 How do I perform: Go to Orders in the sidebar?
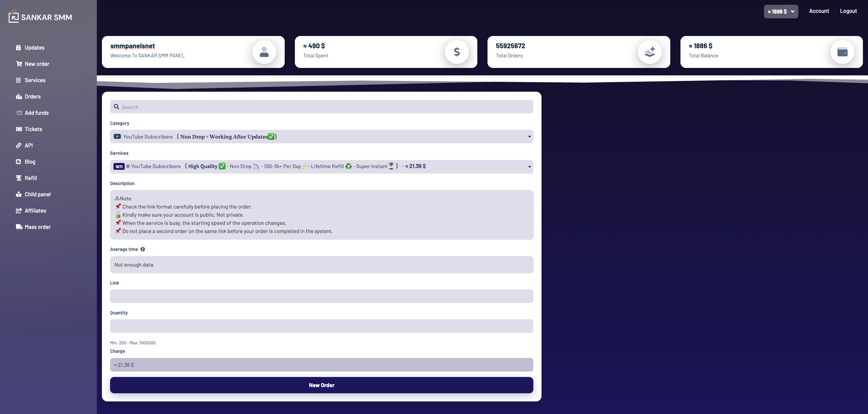point(32,96)
